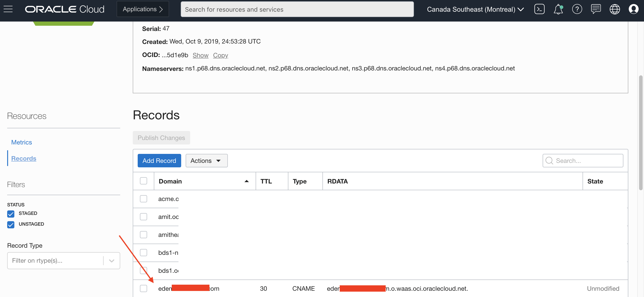
Task: Open the user profile avatar
Action: [633, 9]
